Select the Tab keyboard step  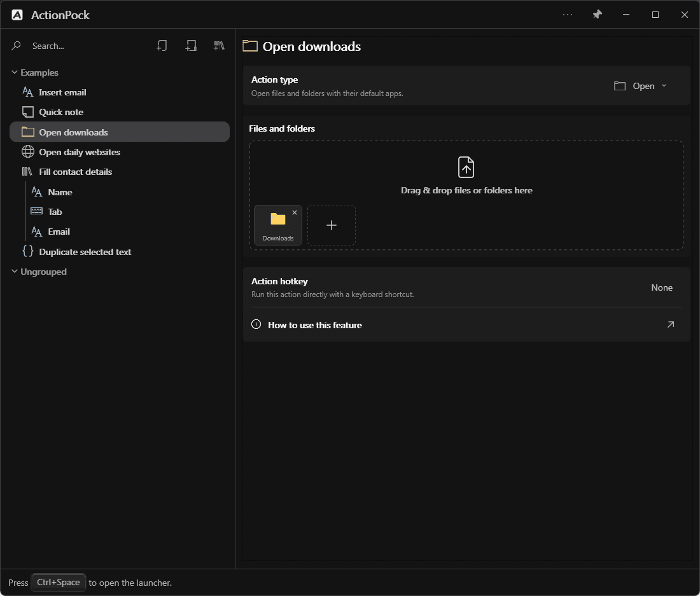tap(129, 212)
